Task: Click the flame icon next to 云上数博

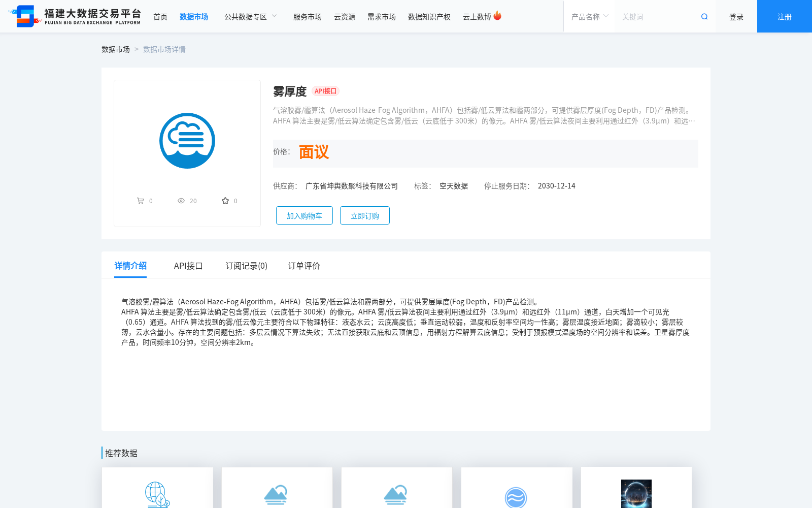Action: tap(497, 16)
